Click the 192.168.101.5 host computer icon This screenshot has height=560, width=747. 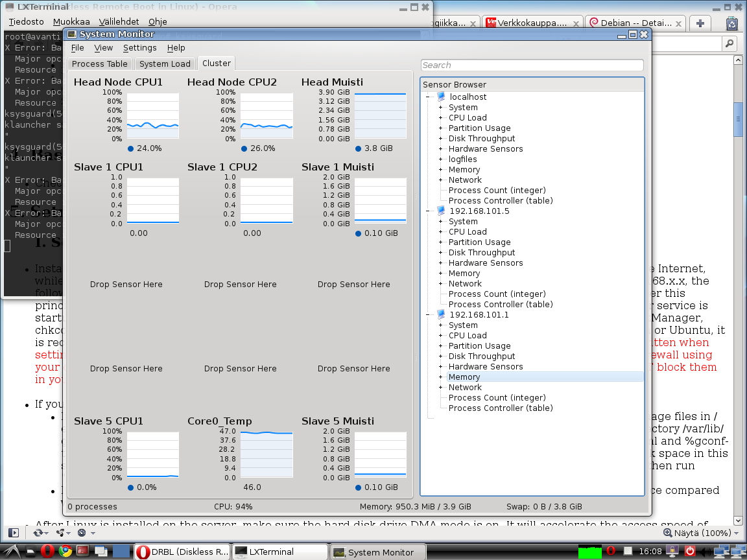coord(442,211)
